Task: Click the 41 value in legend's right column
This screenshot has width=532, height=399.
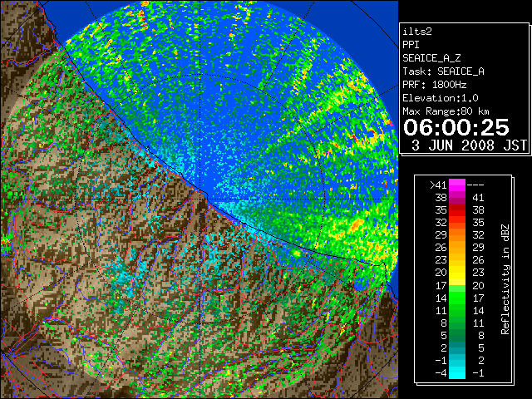Action: [478, 198]
